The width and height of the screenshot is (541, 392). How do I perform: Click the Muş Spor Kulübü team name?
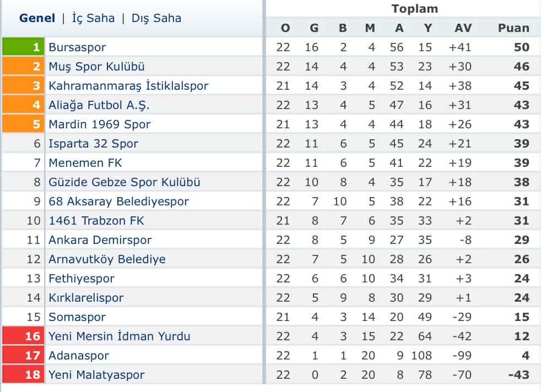coord(96,67)
